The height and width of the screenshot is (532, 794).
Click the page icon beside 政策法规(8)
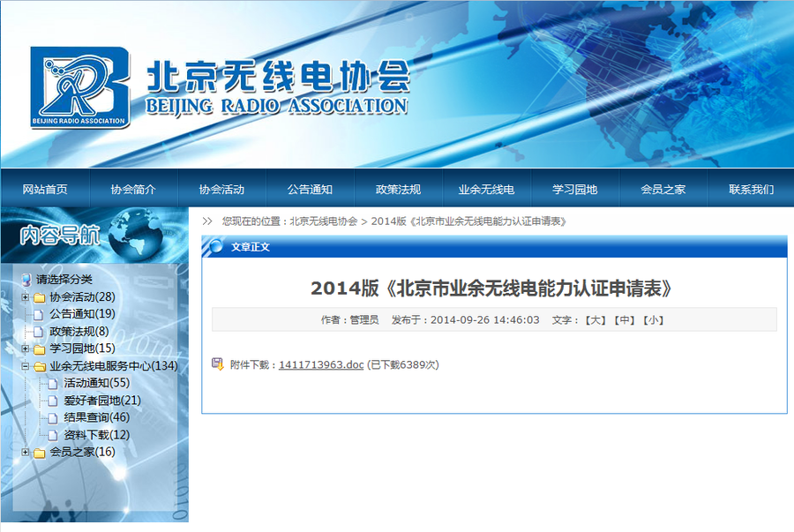[38, 332]
